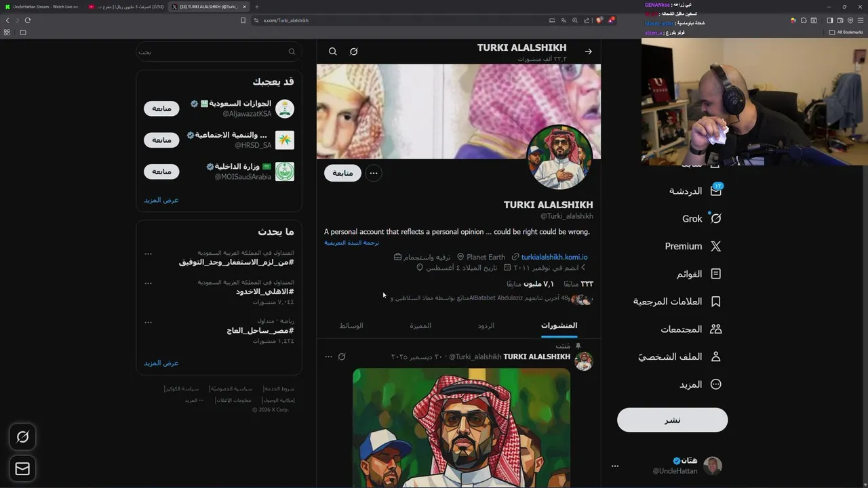Click the @Turki_alalshikh handle under profile name
The image size is (868, 488).
[566, 216]
